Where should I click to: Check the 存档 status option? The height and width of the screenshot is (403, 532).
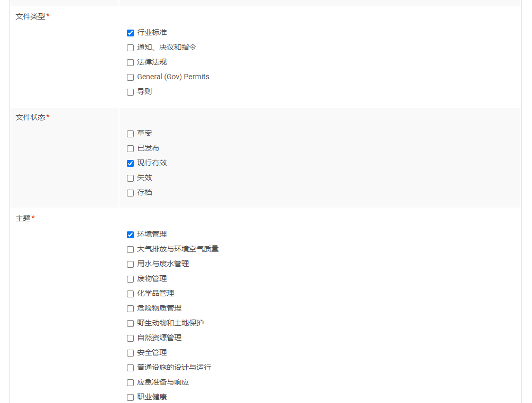[x=130, y=193]
